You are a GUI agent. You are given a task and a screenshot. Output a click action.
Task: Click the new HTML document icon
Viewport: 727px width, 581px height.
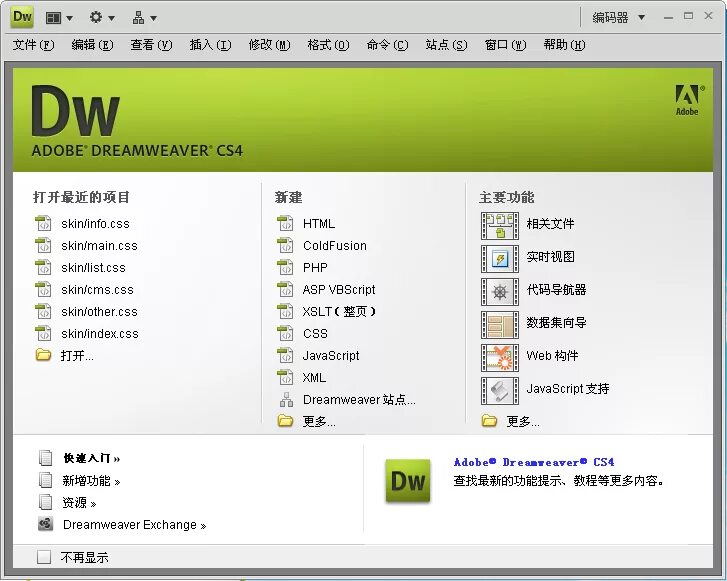click(x=285, y=223)
